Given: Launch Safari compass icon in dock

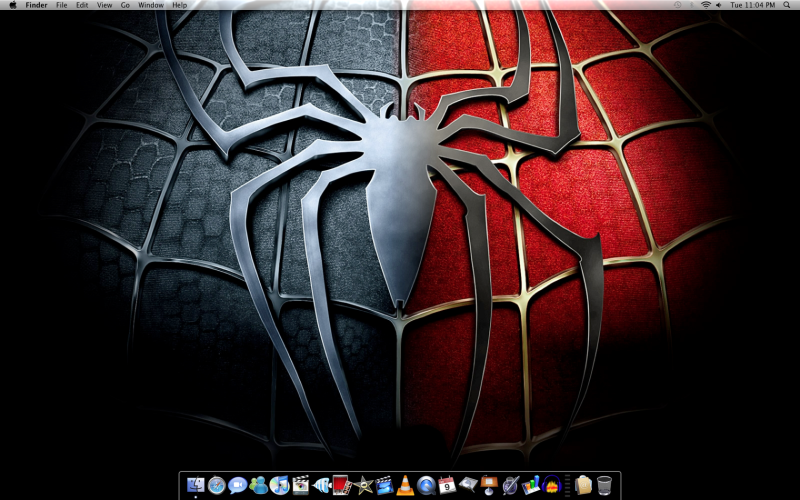Looking at the screenshot, I should point(216,485).
